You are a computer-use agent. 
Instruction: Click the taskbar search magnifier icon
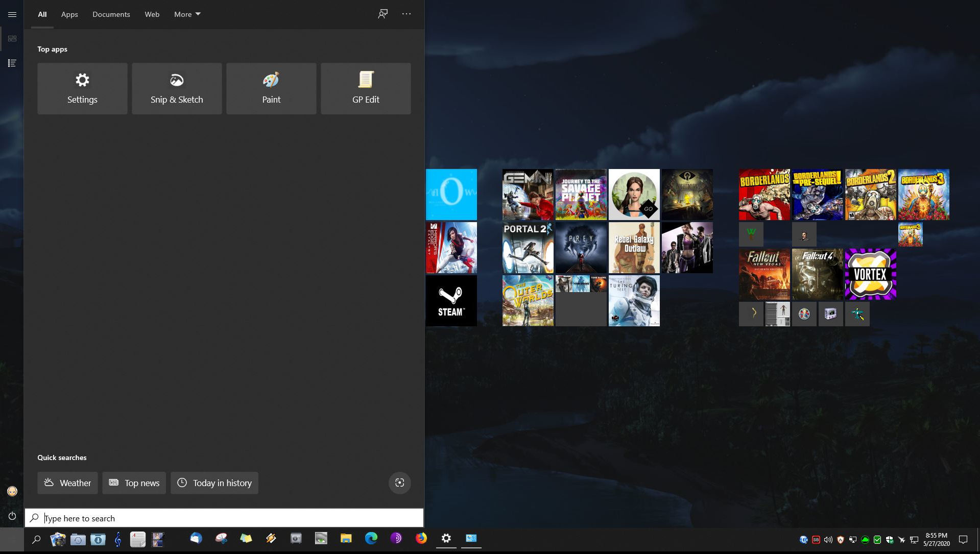point(36,539)
